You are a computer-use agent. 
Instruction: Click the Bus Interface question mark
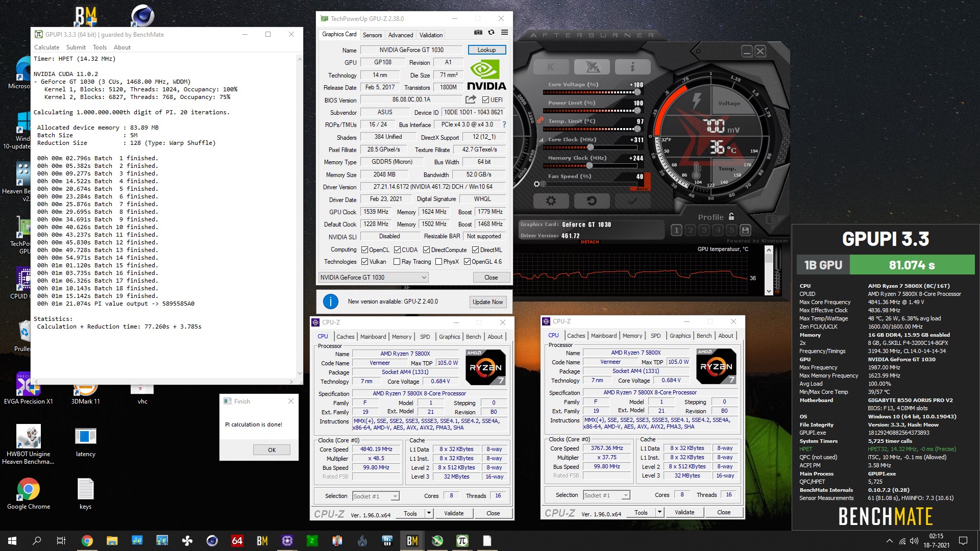coord(504,124)
